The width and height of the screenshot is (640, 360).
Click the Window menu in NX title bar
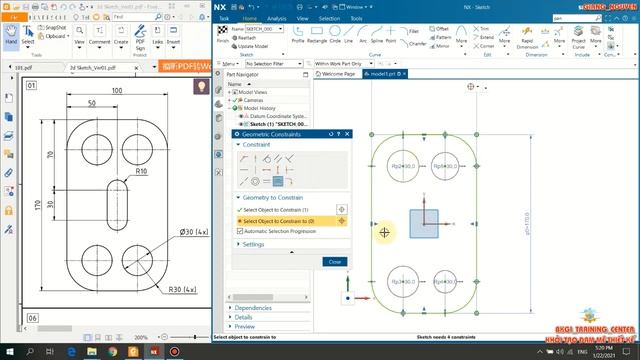[353, 7]
